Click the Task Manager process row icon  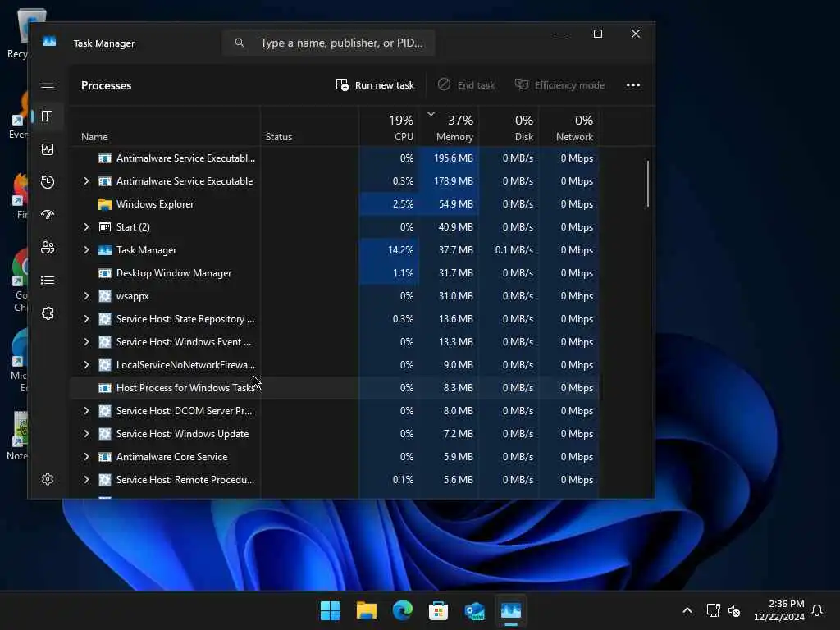coord(105,250)
